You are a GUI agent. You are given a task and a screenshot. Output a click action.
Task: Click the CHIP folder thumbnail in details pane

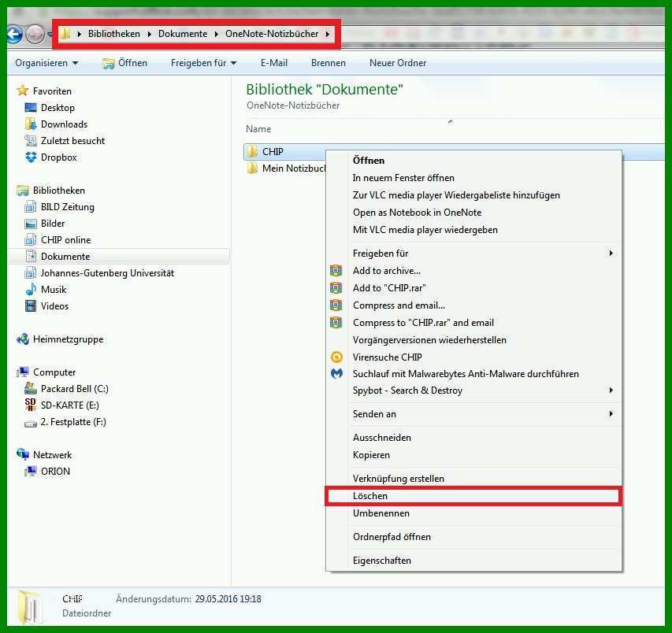click(31, 607)
